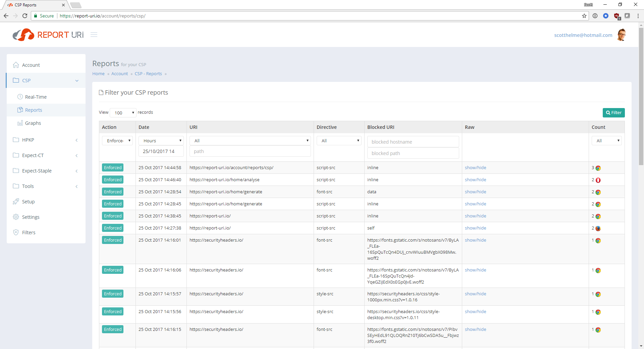Toggle show/hide on the inline script-src report
This screenshot has width=644, height=349.
click(475, 167)
